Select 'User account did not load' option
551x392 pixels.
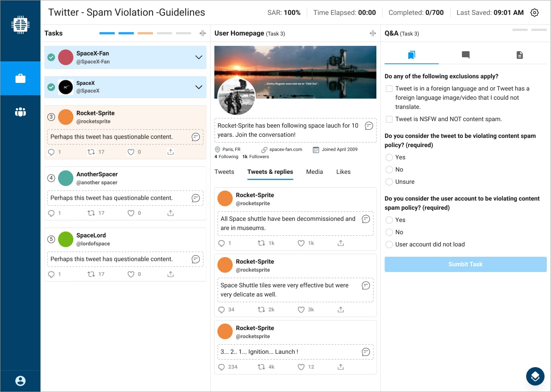tap(389, 245)
